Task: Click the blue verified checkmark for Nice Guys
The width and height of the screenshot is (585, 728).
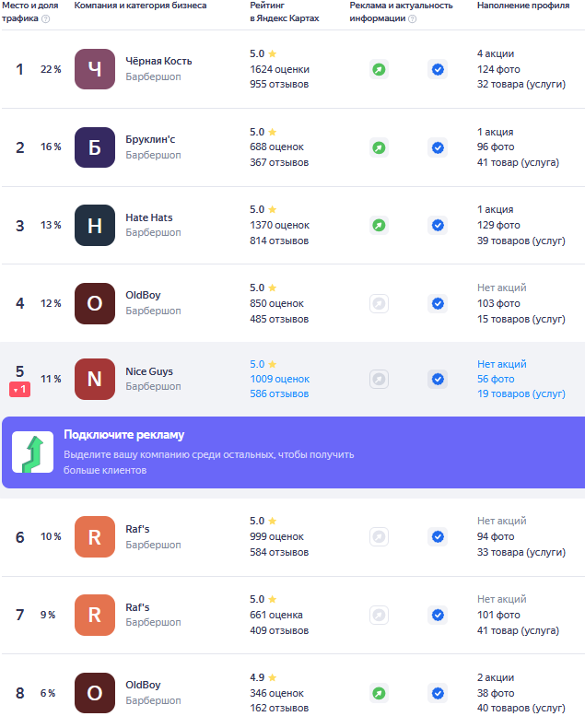Action: click(x=438, y=379)
